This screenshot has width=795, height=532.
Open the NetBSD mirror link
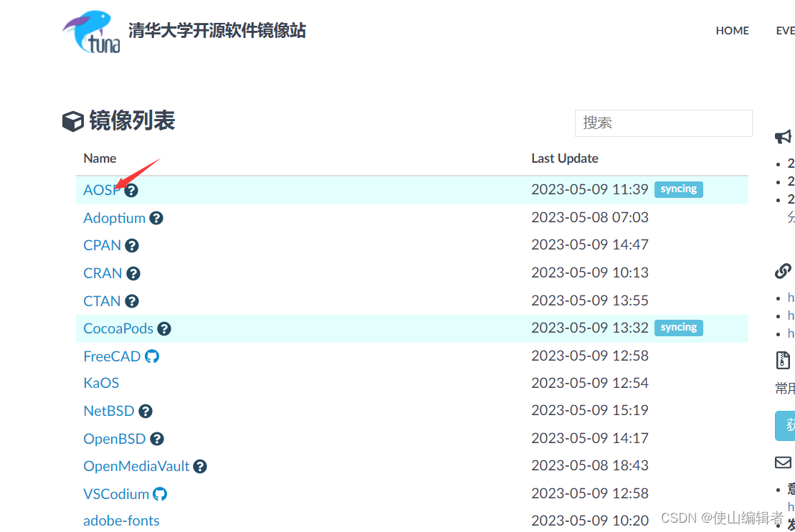coord(108,411)
